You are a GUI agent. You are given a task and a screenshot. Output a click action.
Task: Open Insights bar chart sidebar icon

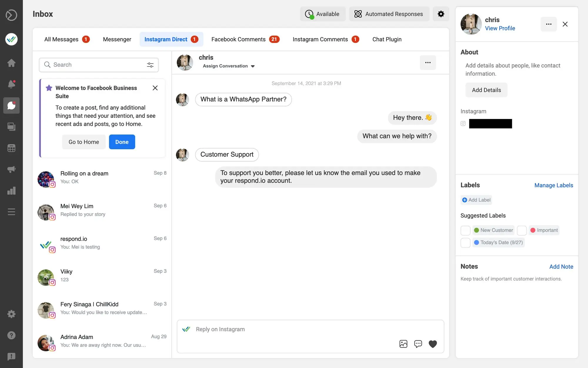pyautogui.click(x=11, y=191)
